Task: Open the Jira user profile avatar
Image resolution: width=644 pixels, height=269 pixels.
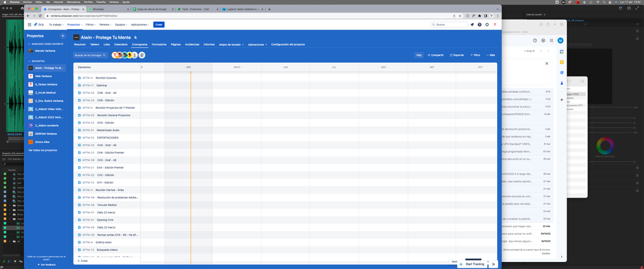Action: coord(494,24)
